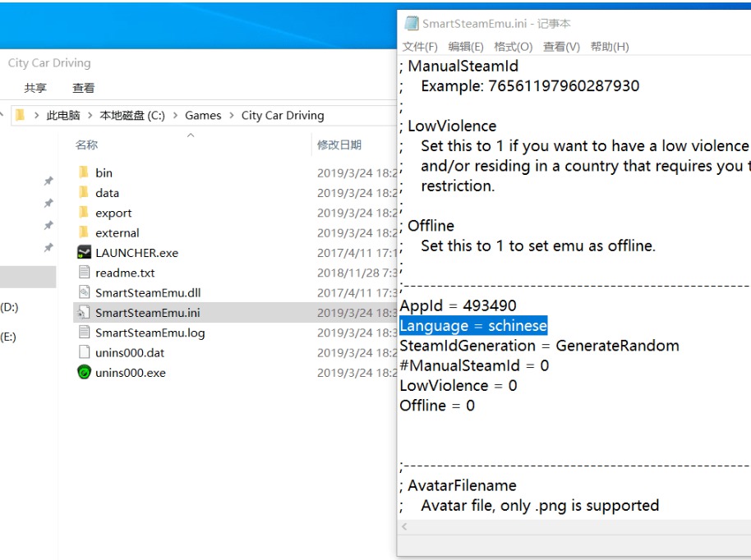The height and width of the screenshot is (560, 751).
Task: Select the data folder name
Action: coord(108,193)
